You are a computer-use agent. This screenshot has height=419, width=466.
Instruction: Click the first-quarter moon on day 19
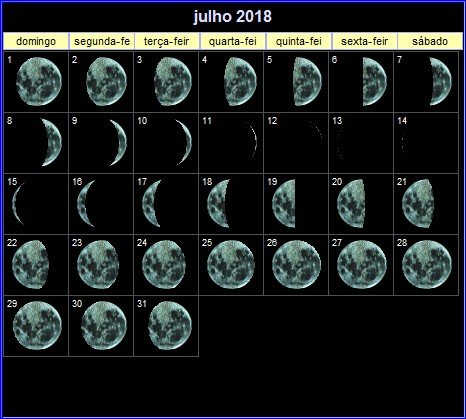coord(284,203)
